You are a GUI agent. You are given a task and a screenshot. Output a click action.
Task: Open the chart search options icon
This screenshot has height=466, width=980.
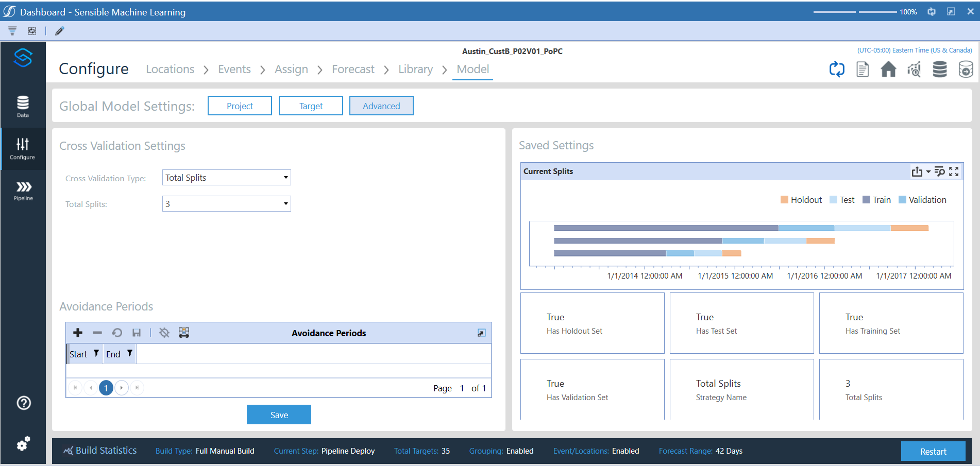(939, 171)
